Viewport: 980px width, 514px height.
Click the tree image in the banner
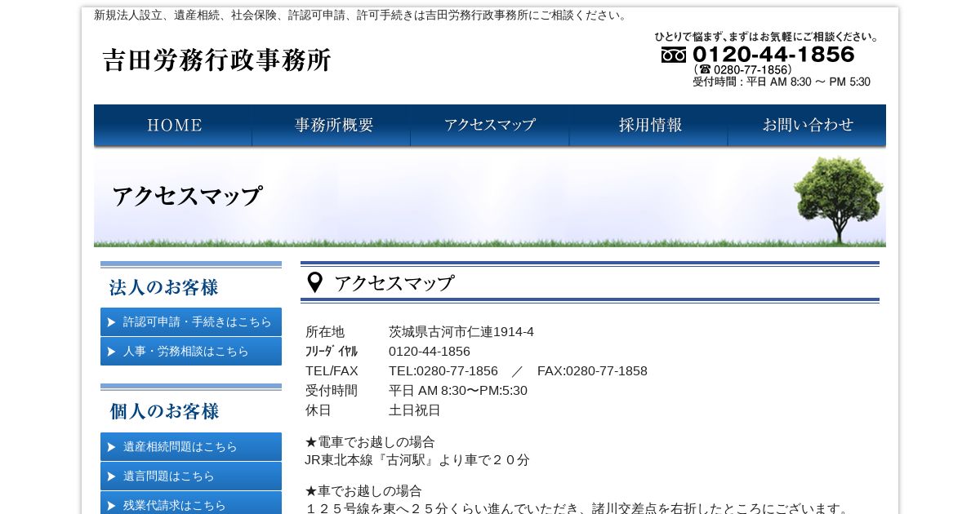(838, 200)
